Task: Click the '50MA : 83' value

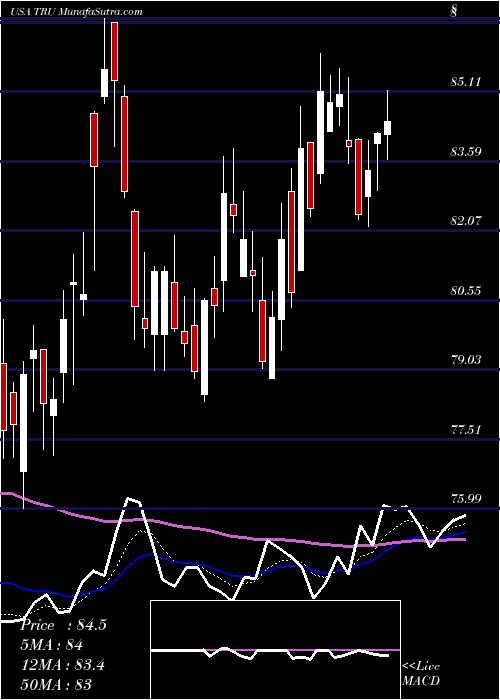Action: [x=56, y=684]
